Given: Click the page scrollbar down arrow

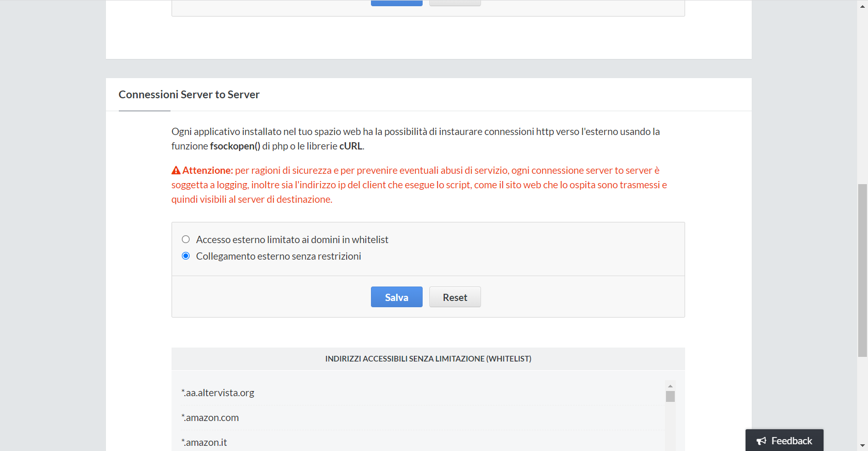Looking at the screenshot, I should 862,445.
